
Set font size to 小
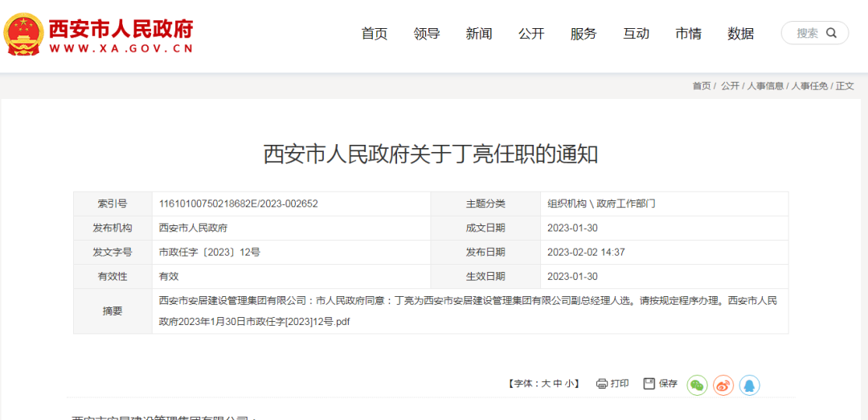tap(570, 384)
